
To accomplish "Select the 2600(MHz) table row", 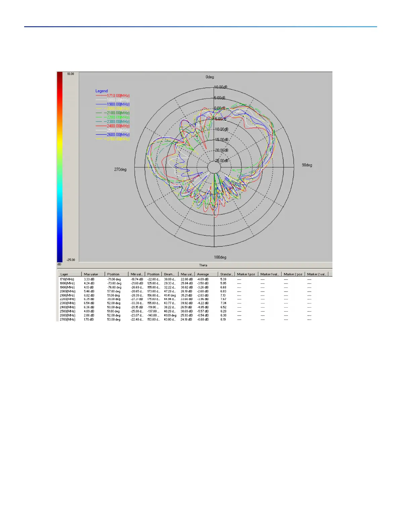I will point(195,315).
